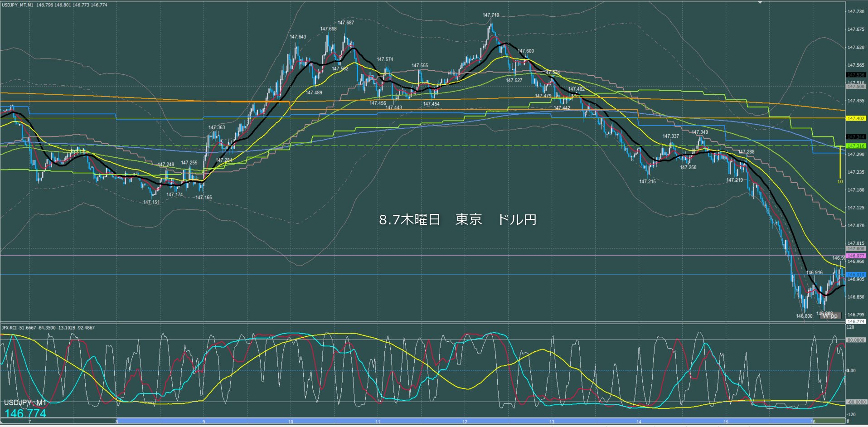Image resolution: width=868 pixels, height=427 pixels.
Task: Click the 147.574 swing label
Action: (385, 59)
